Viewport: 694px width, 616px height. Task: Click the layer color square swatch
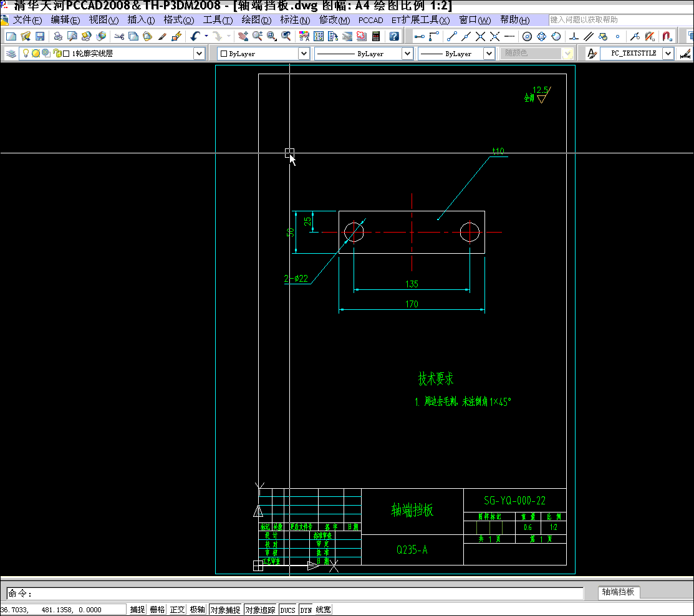(66, 54)
